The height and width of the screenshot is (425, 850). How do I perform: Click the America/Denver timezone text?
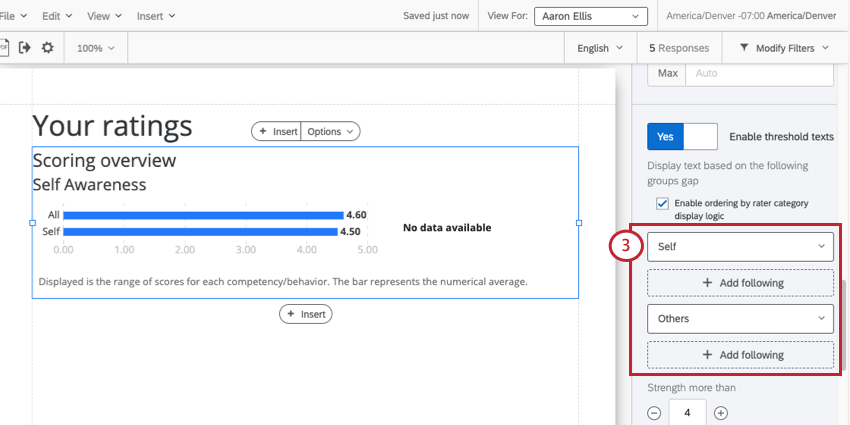click(751, 16)
